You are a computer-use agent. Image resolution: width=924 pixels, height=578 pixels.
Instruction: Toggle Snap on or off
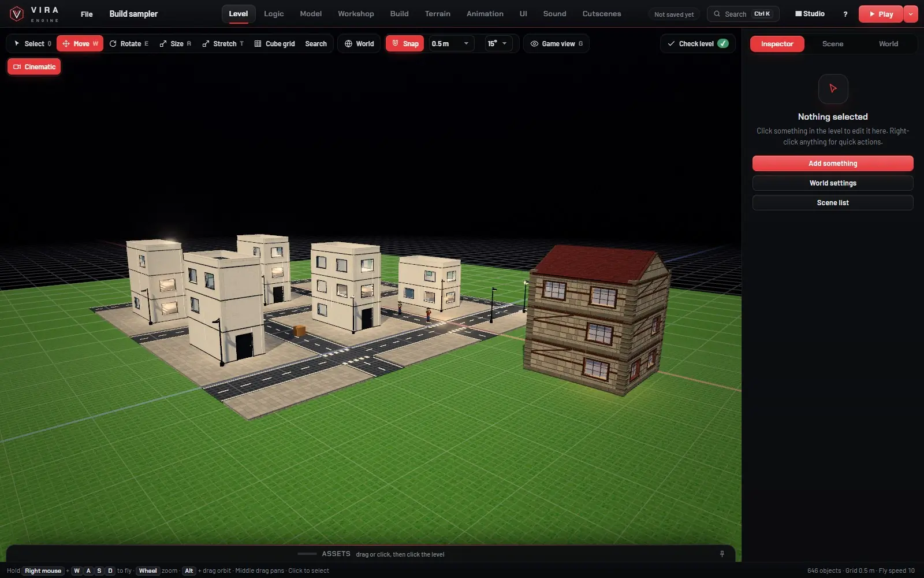click(x=405, y=43)
